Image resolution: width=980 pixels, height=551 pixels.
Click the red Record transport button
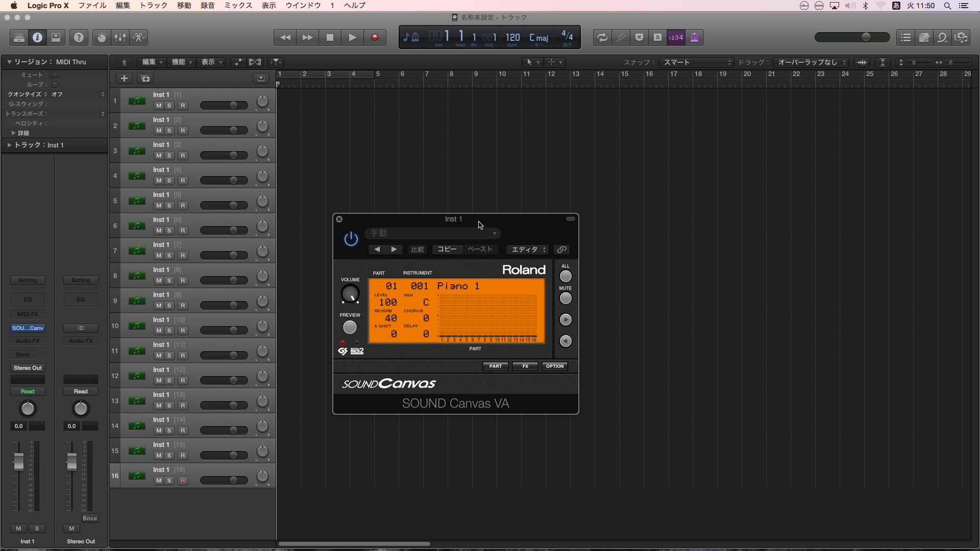coord(375,37)
